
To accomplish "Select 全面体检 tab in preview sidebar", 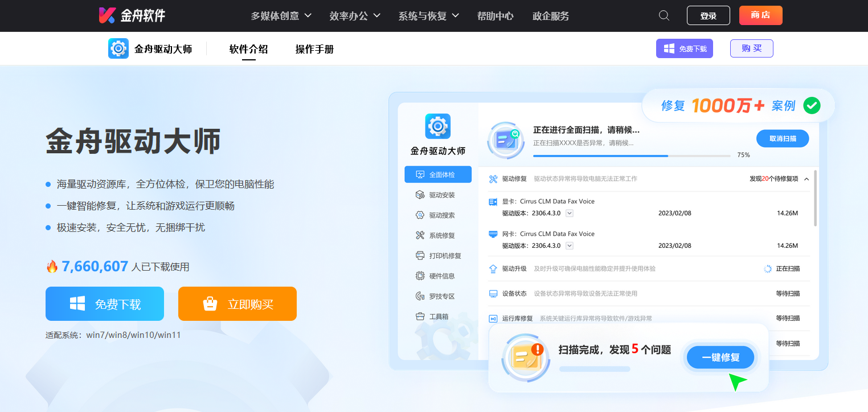I will coord(438,174).
